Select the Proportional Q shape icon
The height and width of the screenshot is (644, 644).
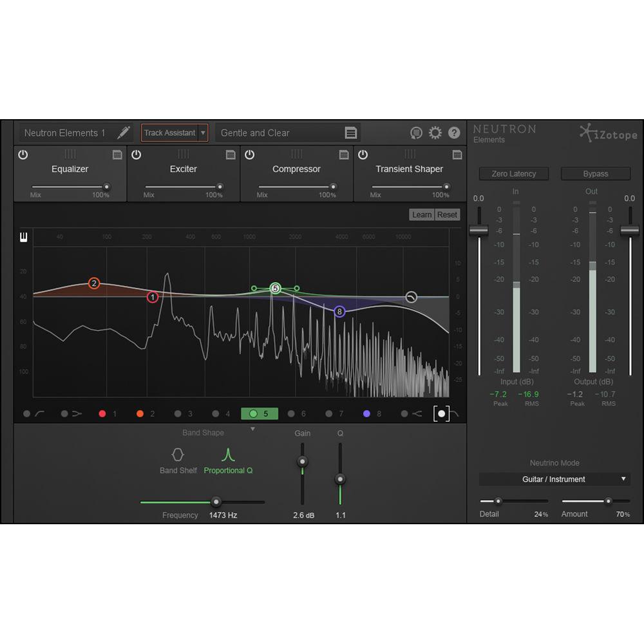229,455
